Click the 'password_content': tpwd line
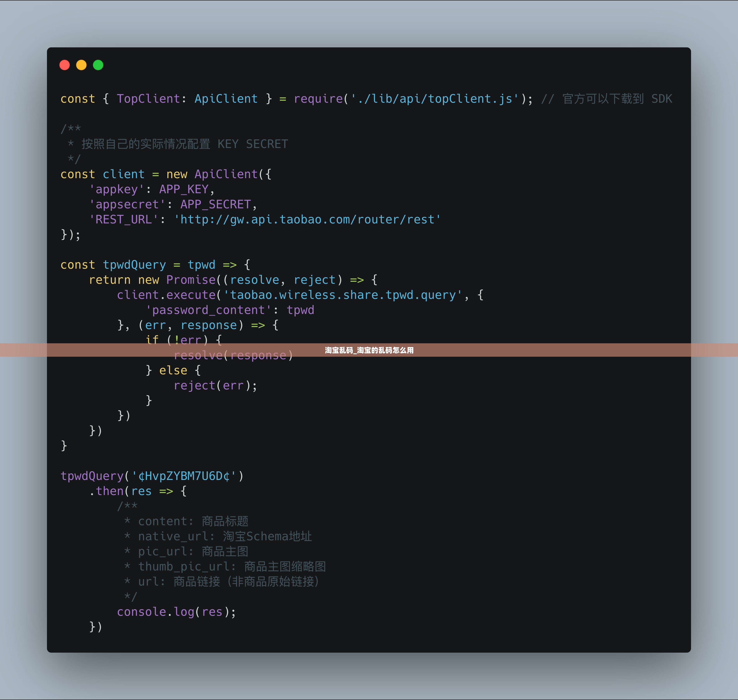The height and width of the screenshot is (700, 738). point(230,310)
